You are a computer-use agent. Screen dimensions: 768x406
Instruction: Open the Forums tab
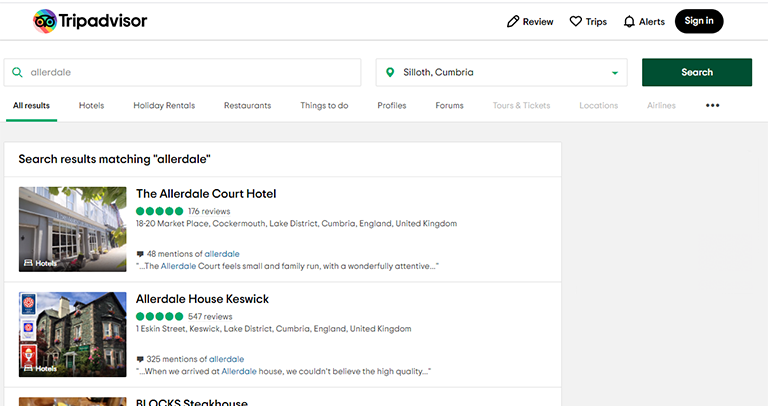click(449, 105)
